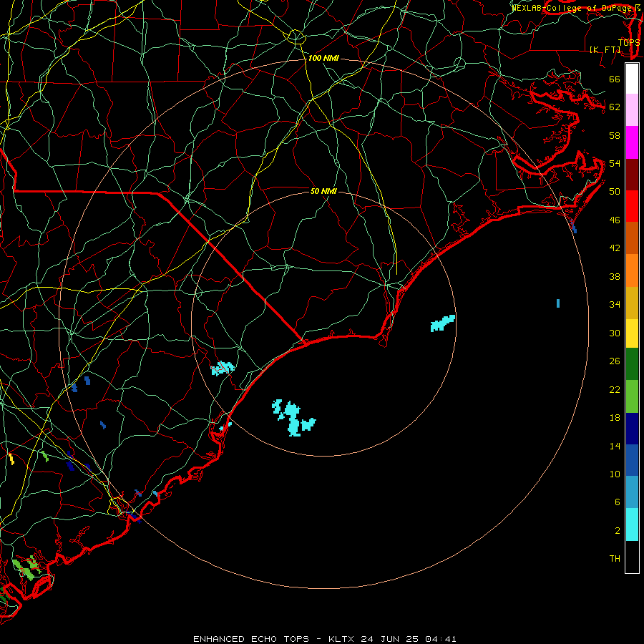Click the legend value "62"

[x=615, y=107]
